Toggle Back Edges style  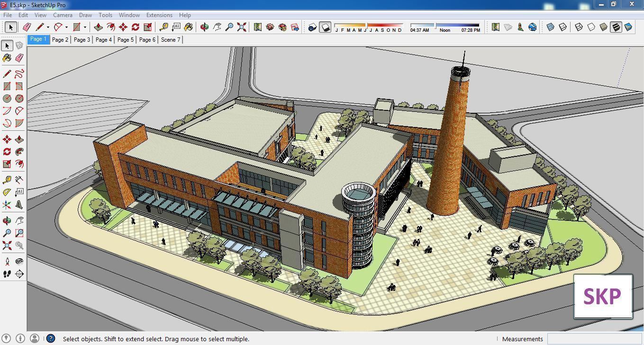[563, 27]
